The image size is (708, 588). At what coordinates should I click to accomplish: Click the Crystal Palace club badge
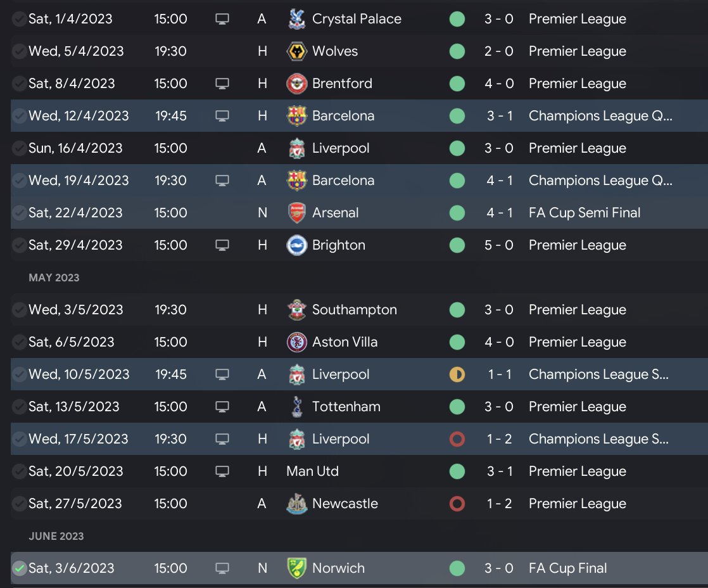(x=296, y=19)
